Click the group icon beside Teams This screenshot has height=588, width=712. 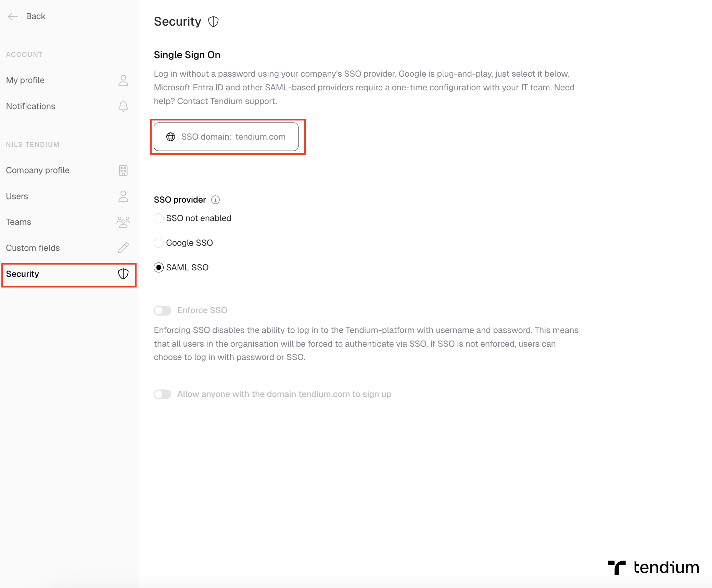click(123, 222)
